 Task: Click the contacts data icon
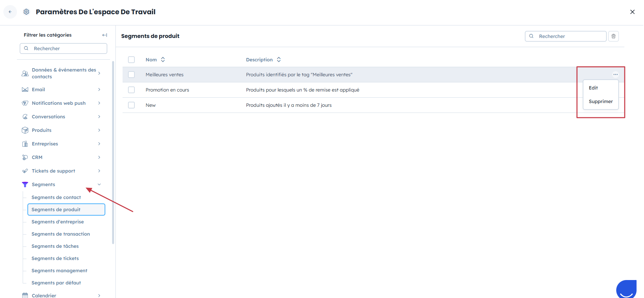(25, 73)
